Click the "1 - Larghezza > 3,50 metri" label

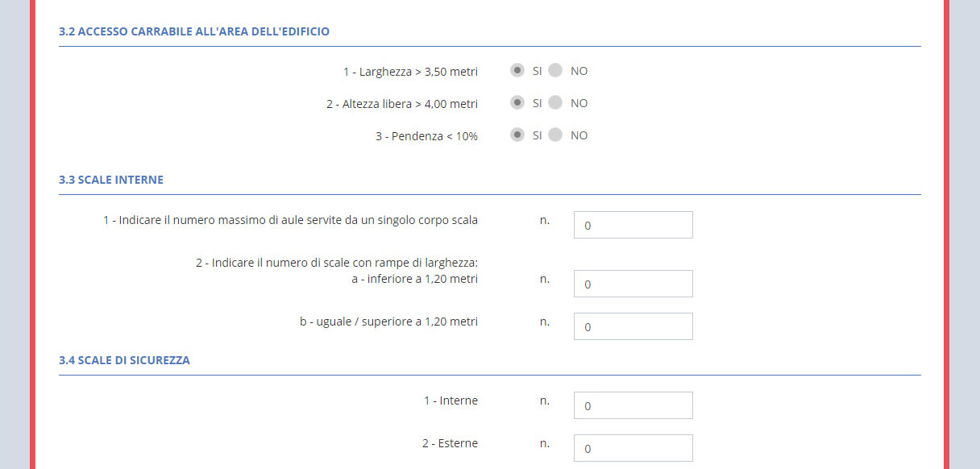410,72
